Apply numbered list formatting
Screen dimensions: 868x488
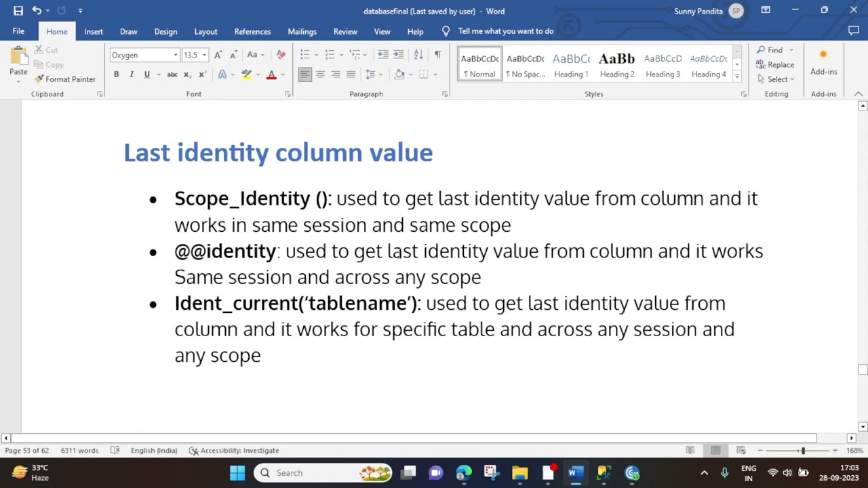point(330,55)
